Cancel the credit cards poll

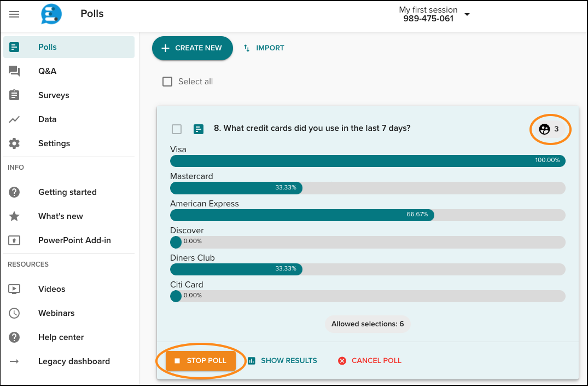click(x=370, y=360)
